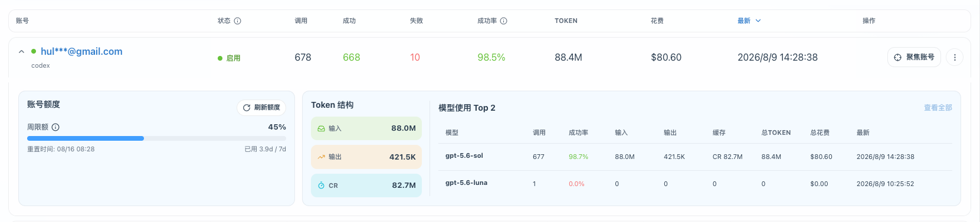The height and width of the screenshot is (222, 980).
Task: Click the 花费 column header
Action: point(657,21)
